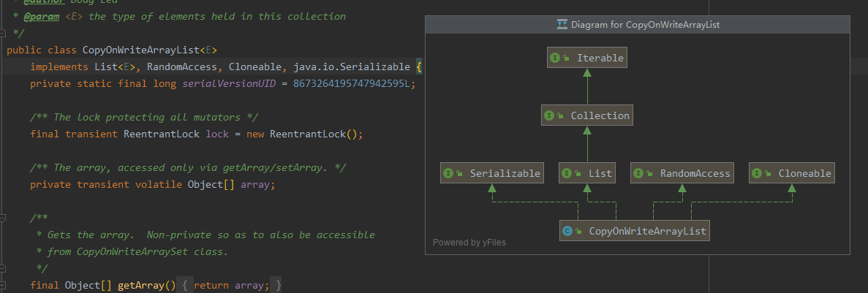Click the interface icon on the List node
868x293 pixels.
pyautogui.click(x=567, y=173)
